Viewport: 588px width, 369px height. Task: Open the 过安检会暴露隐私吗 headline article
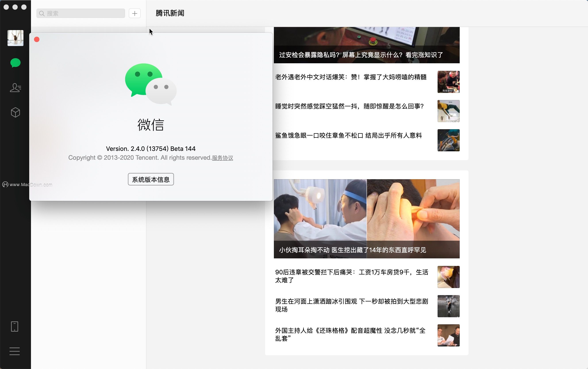pos(361,55)
